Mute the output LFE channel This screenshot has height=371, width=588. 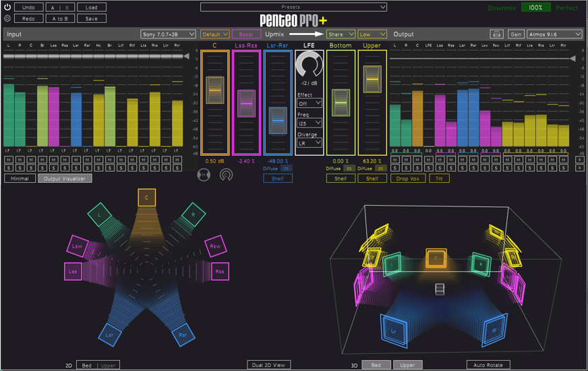429,159
